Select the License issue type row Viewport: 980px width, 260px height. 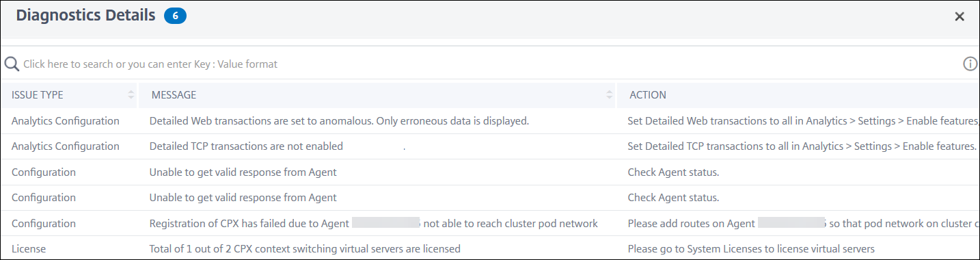click(490, 248)
